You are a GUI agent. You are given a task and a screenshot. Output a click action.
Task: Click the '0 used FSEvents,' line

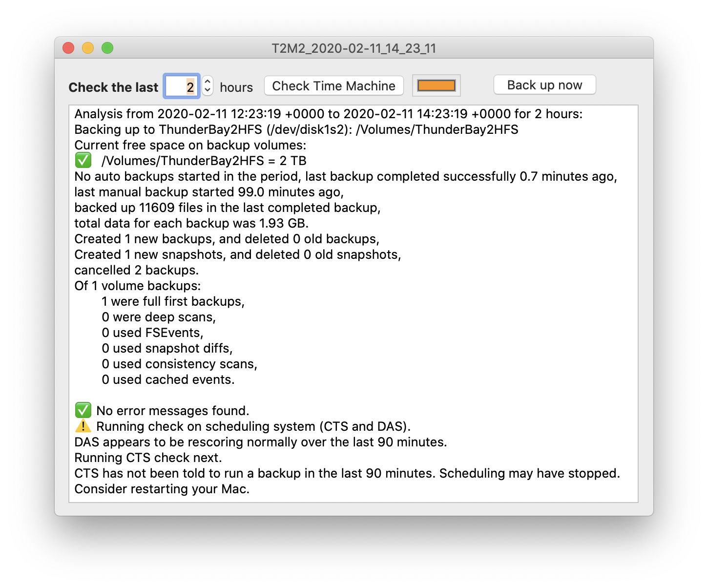coord(153,333)
